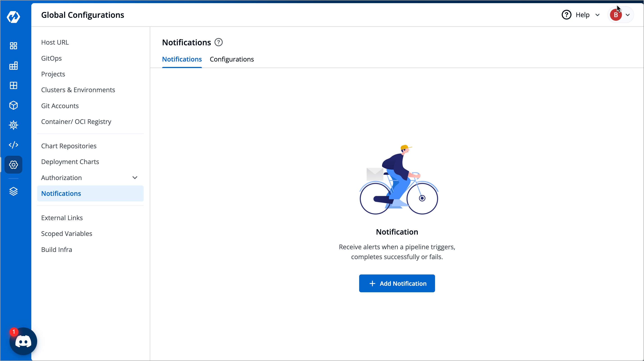Open the Stack Manager layers icon
The image size is (644, 361).
pos(13,191)
